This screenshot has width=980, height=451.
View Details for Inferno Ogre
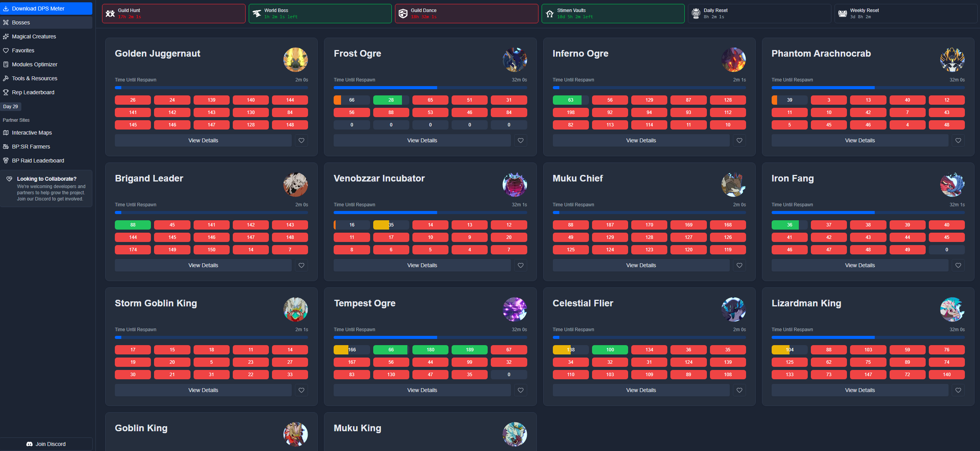point(641,140)
